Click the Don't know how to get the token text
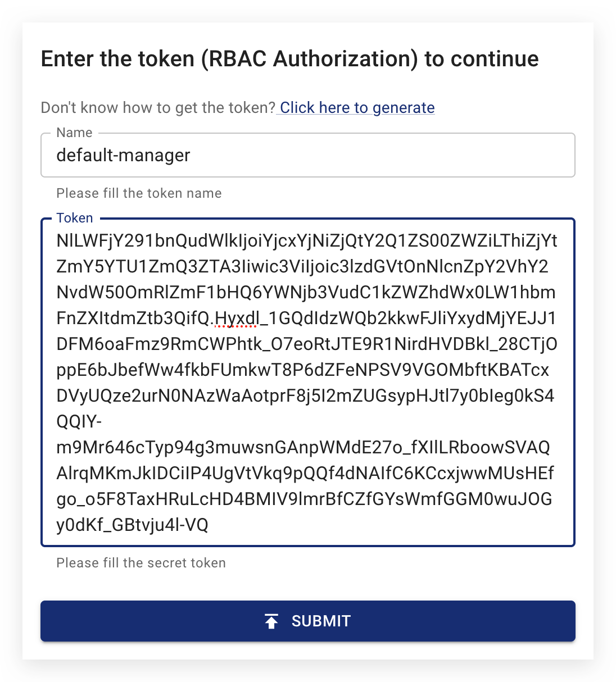Image resolution: width=616 pixels, height=682 pixels. (x=157, y=107)
